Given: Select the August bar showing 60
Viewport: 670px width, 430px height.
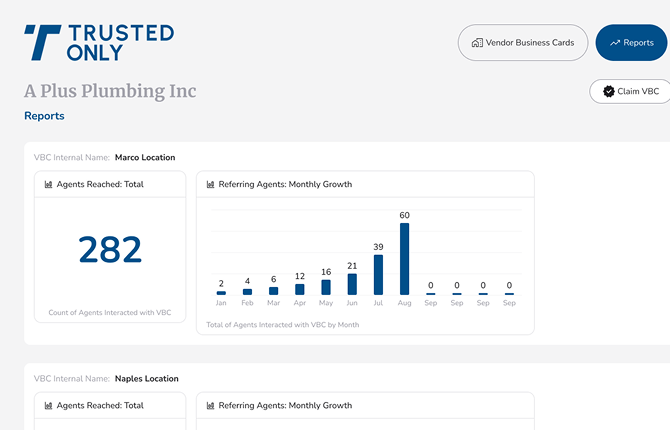Looking at the screenshot, I should pos(404,258).
